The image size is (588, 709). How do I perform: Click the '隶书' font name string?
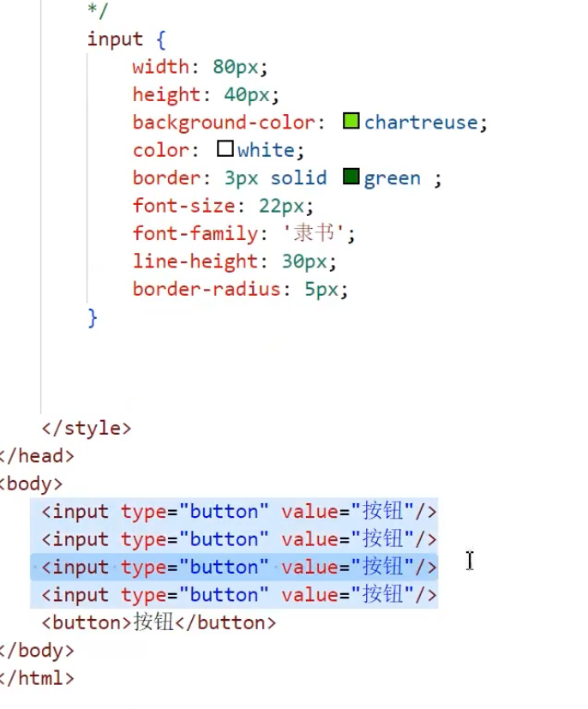314,233
